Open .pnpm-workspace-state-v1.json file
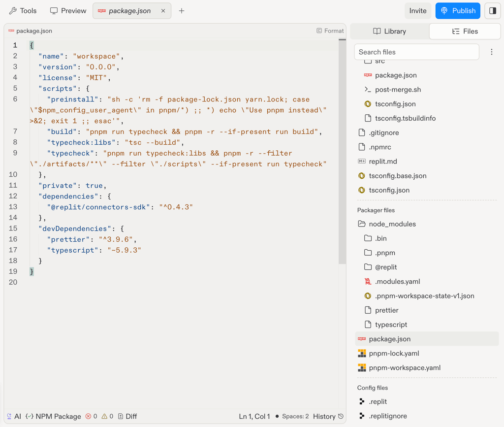This screenshot has height=427, width=504. (x=424, y=296)
